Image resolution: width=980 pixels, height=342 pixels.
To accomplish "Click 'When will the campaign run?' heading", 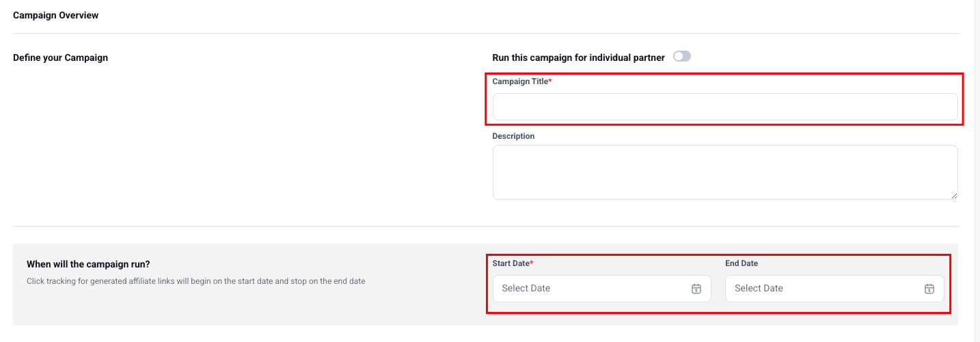I will (87, 264).
